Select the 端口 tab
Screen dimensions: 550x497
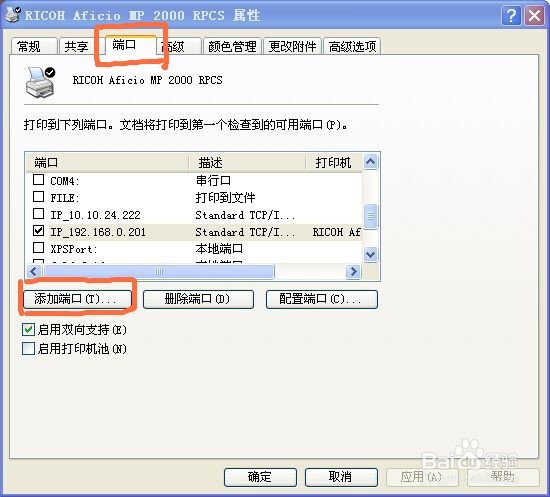coord(131,45)
